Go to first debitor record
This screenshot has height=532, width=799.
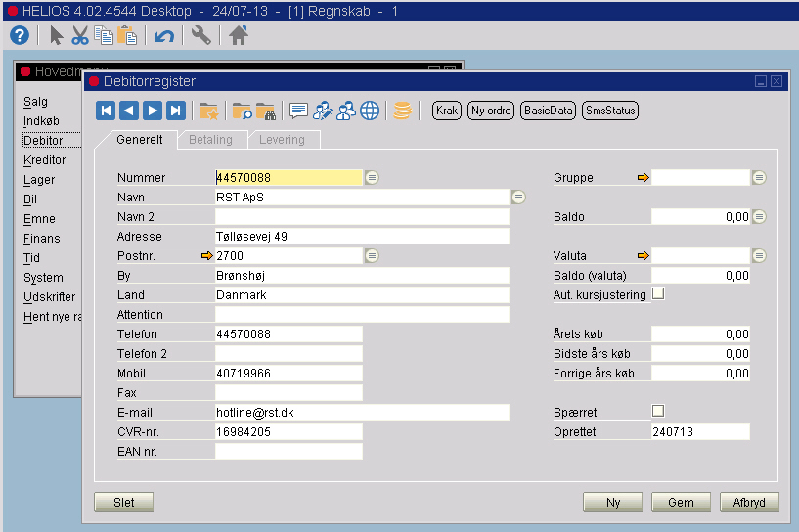pos(106,111)
